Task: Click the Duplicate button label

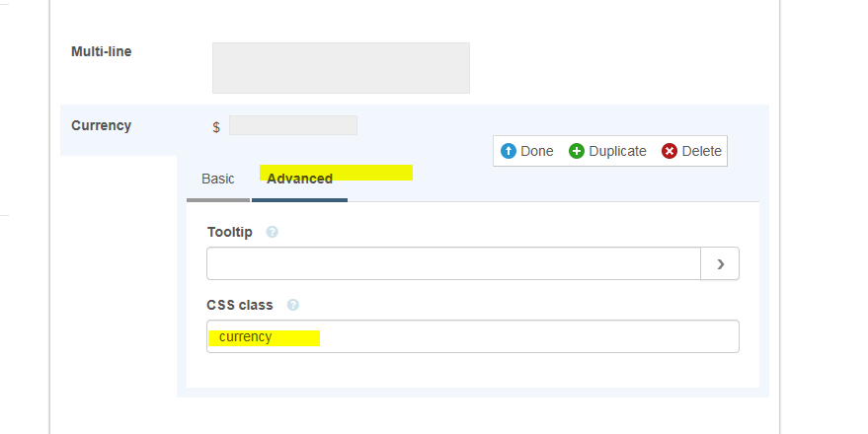Action: pyautogui.click(x=618, y=151)
